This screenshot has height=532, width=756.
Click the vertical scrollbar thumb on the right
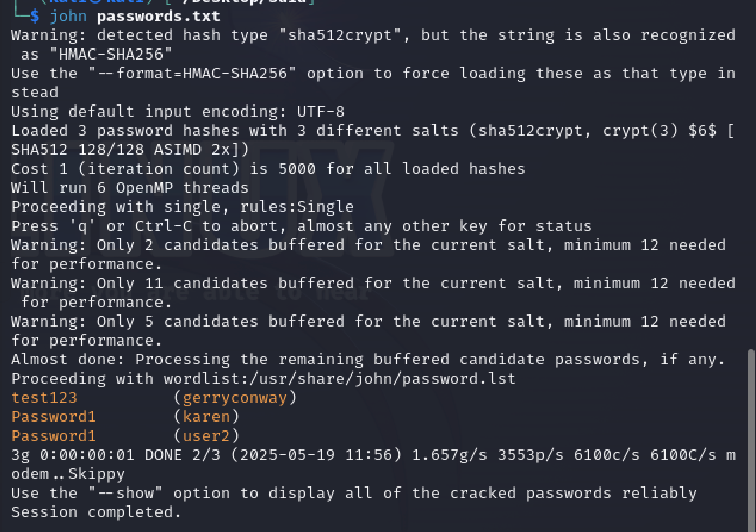coord(751,439)
